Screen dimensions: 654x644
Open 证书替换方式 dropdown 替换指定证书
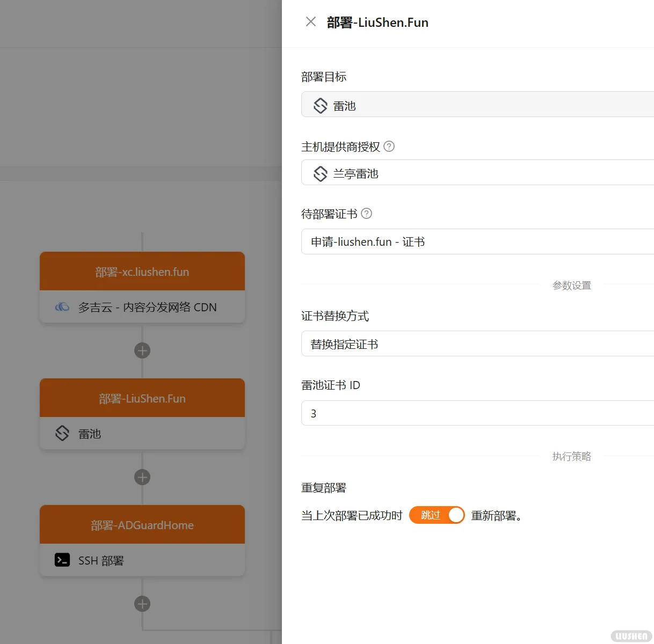tap(477, 344)
